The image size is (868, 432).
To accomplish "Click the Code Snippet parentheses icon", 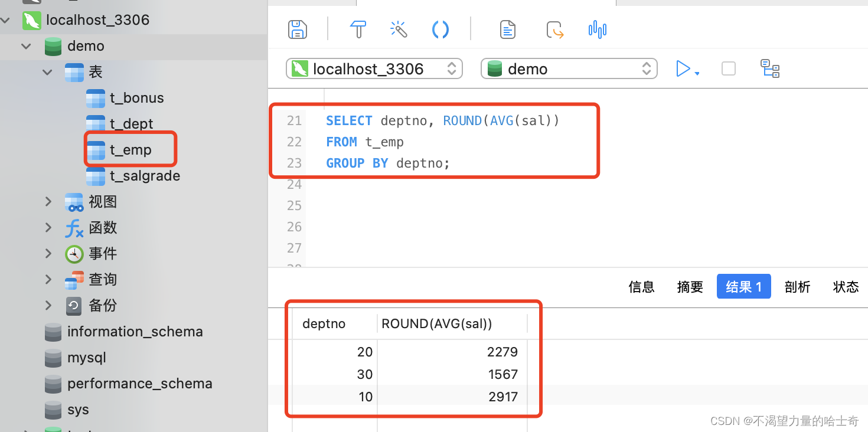I will click(440, 29).
